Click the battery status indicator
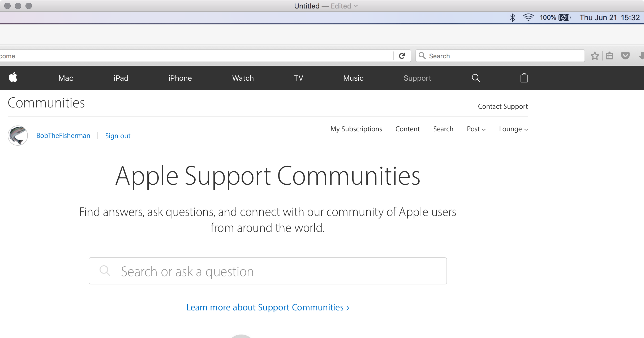 coord(564,18)
